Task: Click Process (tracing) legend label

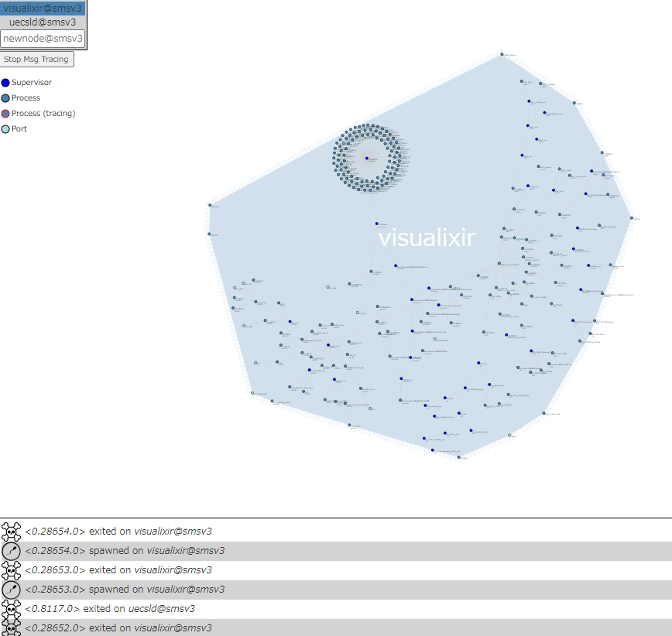Action: pos(43,114)
